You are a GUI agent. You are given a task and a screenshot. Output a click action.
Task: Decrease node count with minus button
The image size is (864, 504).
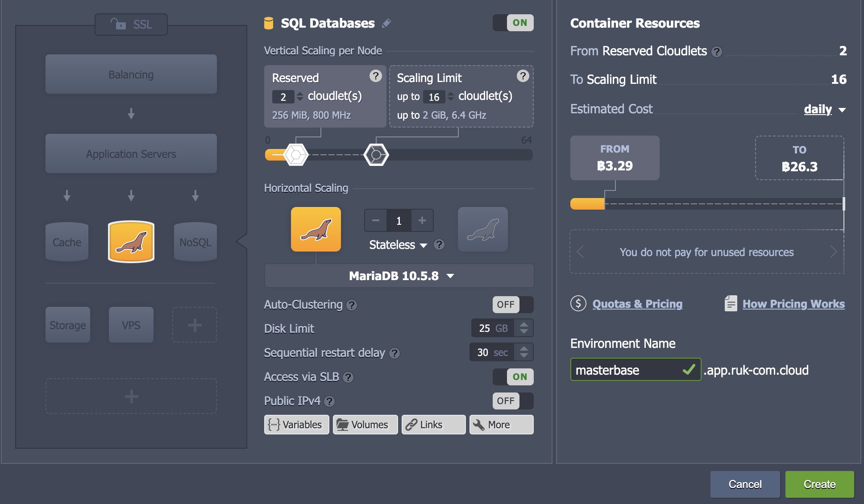(x=376, y=220)
